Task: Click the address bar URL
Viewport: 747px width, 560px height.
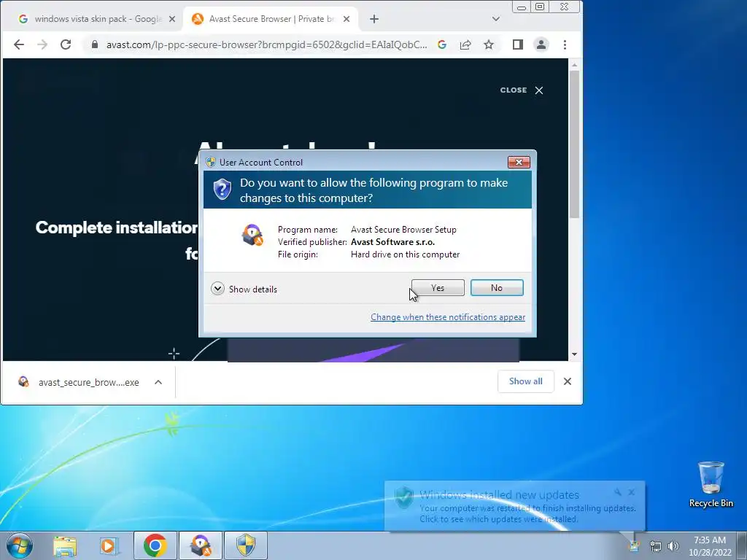Action: pos(266,44)
